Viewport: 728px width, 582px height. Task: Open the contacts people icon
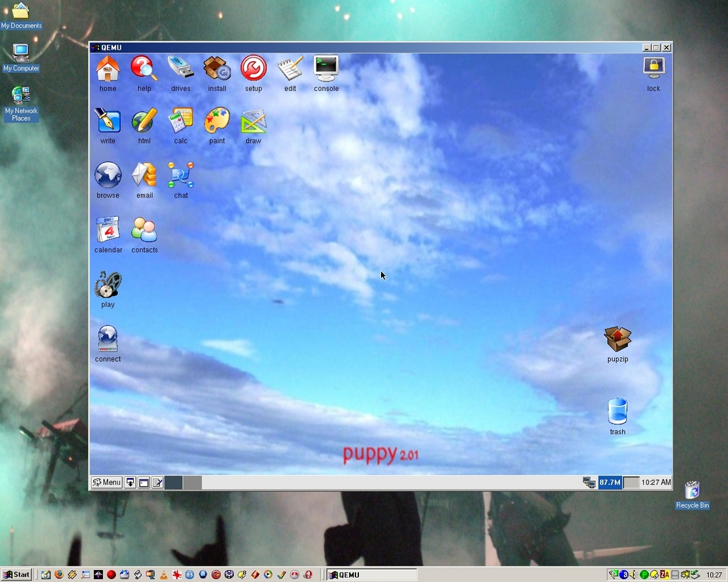click(144, 235)
